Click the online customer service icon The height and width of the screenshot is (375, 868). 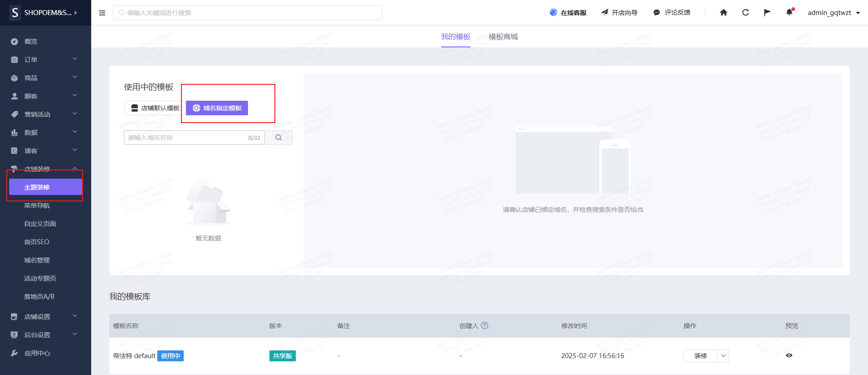tap(553, 13)
